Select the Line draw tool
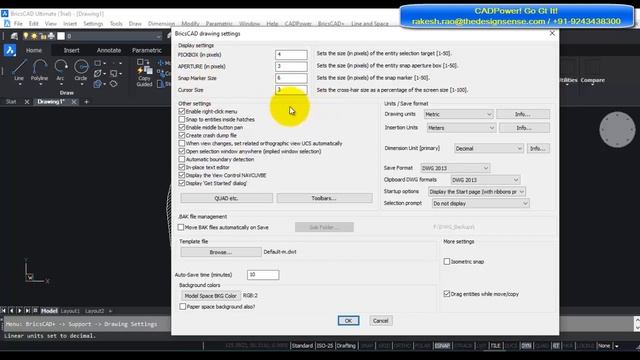 pyautogui.click(x=19, y=70)
